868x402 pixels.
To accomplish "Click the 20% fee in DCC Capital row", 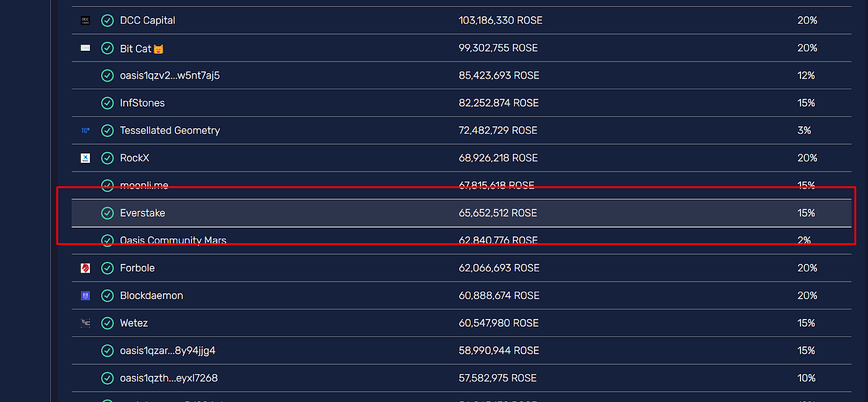I will 807,20.
